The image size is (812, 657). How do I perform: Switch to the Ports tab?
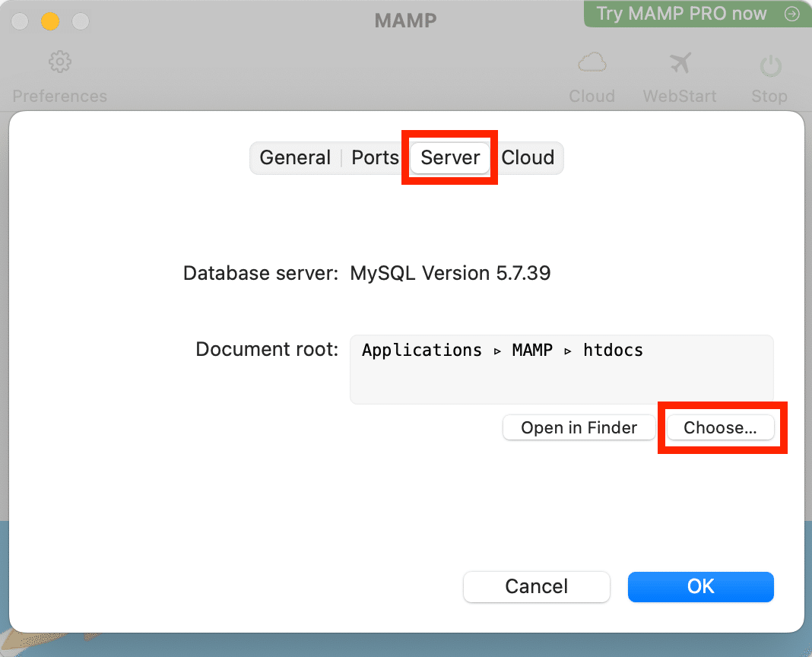coord(375,157)
